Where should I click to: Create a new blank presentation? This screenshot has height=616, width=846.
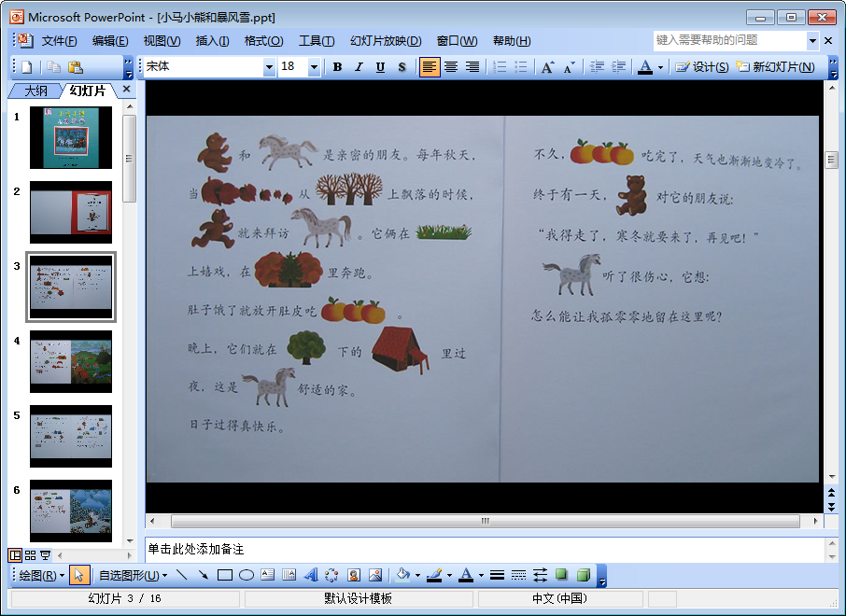point(26,67)
